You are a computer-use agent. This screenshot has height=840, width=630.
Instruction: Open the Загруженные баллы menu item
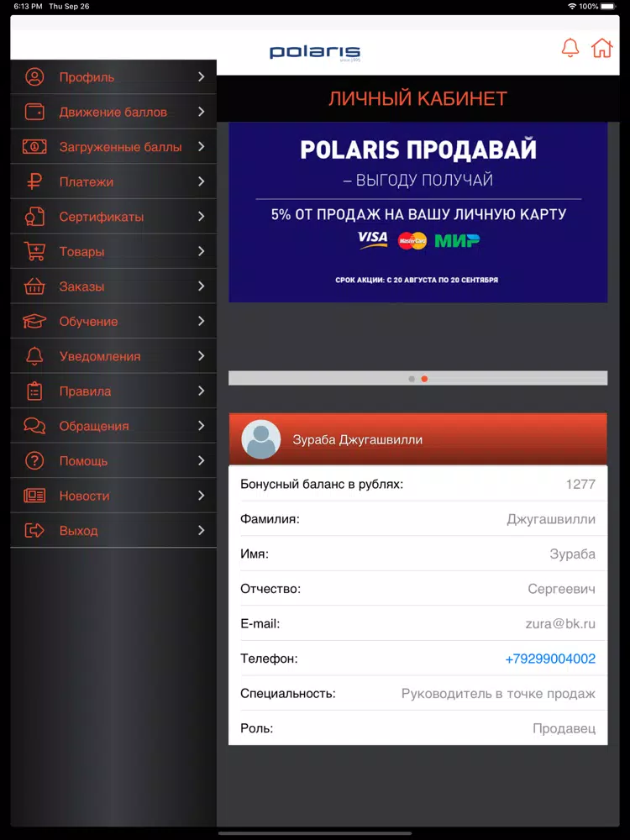113,146
